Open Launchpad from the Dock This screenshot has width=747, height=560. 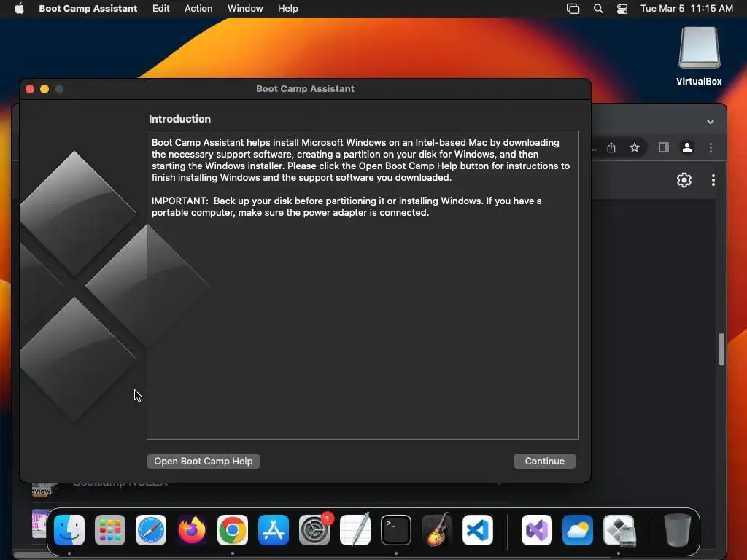pos(110,529)
